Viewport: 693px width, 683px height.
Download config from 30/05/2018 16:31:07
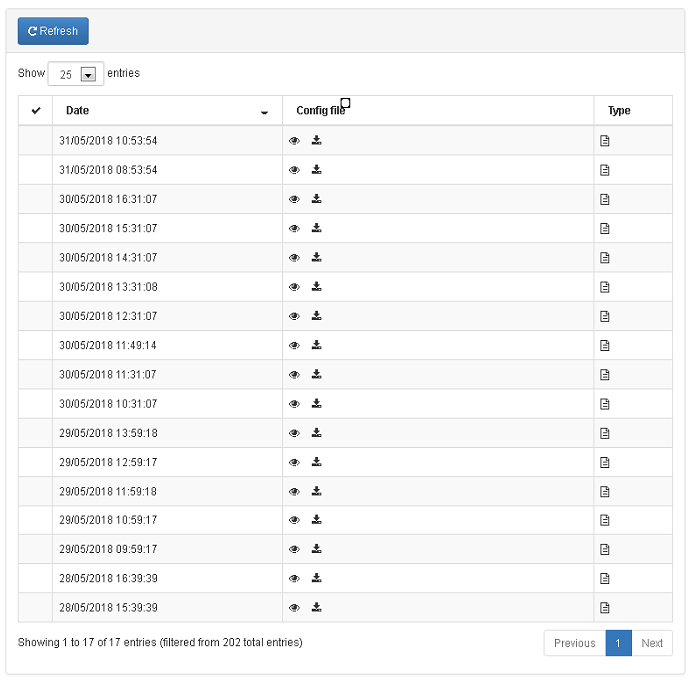[x=316, y=198]
